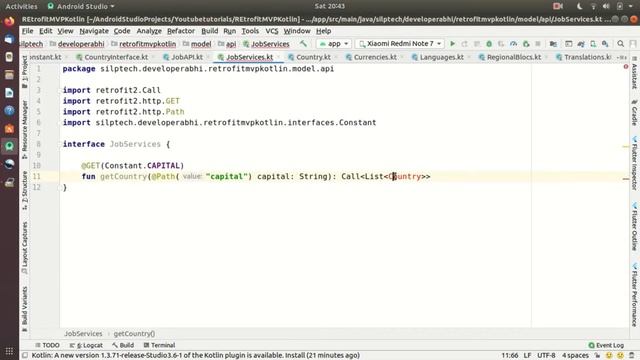Click Apply Changes and Restart Activity icon
Viewport: 640px width, 360px height.
pyautogui.click(x=464, y=44)
